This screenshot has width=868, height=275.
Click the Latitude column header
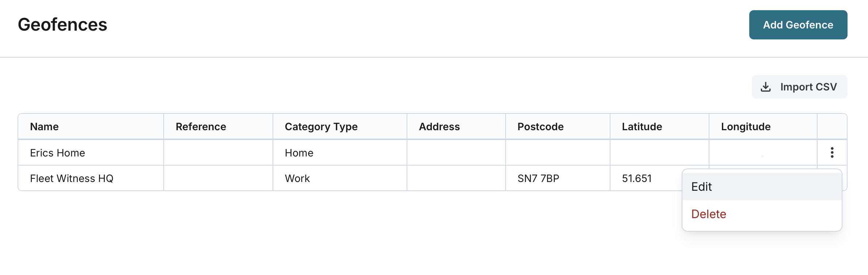(642, 127)
